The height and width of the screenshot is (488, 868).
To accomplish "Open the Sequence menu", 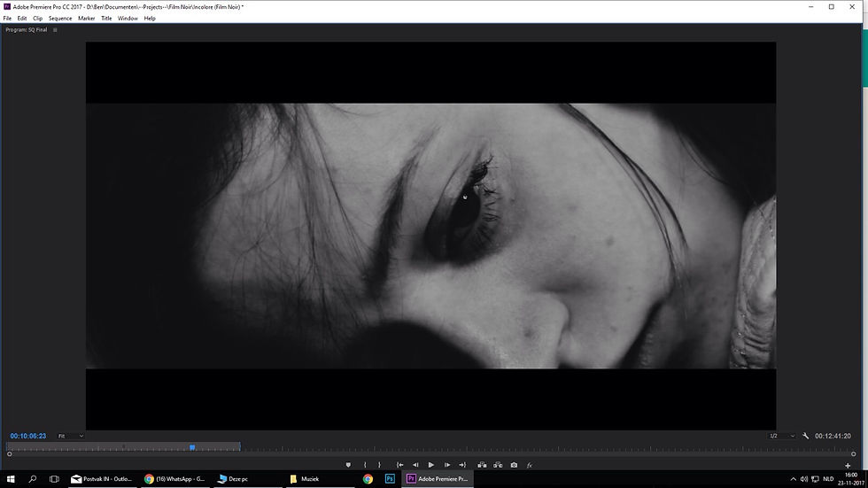I will pos(60,19).
